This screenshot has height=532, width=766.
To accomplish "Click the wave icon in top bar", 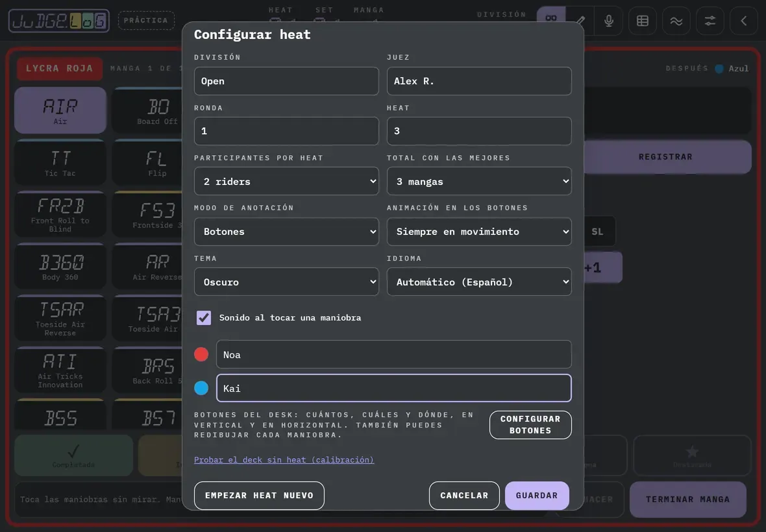I will (676, 21).
